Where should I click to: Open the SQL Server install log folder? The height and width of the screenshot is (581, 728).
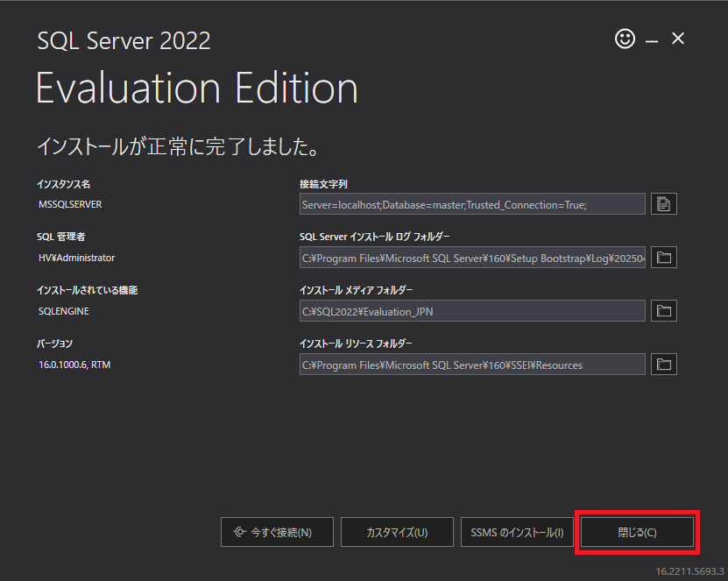point(664,258)
